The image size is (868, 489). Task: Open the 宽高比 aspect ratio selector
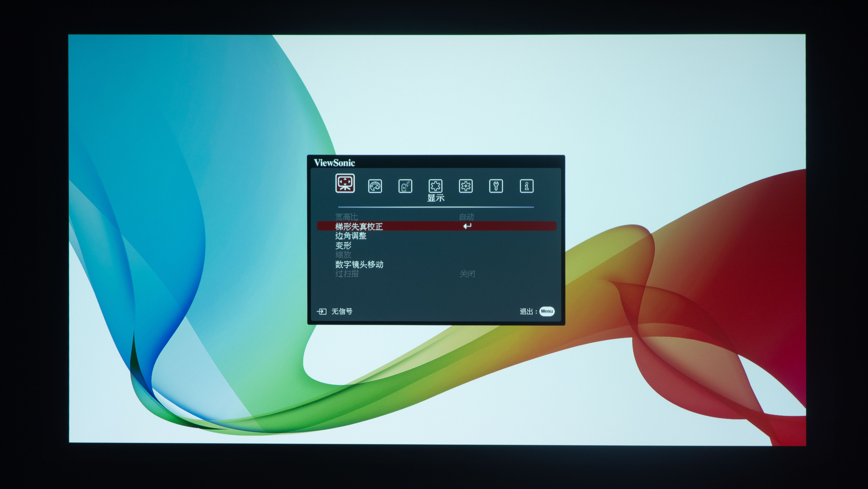pos(346,217)
